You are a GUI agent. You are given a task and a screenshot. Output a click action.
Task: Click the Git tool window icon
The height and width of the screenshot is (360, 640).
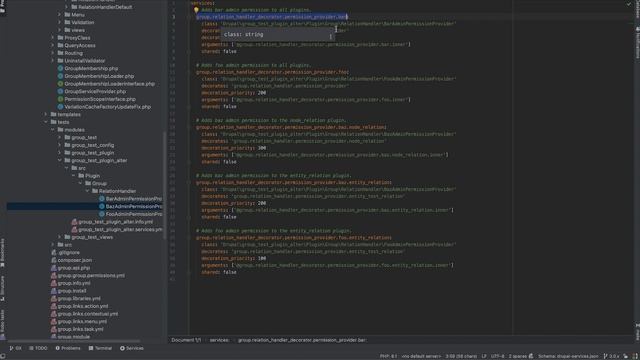pyautogui.click(x=11, y=348)
